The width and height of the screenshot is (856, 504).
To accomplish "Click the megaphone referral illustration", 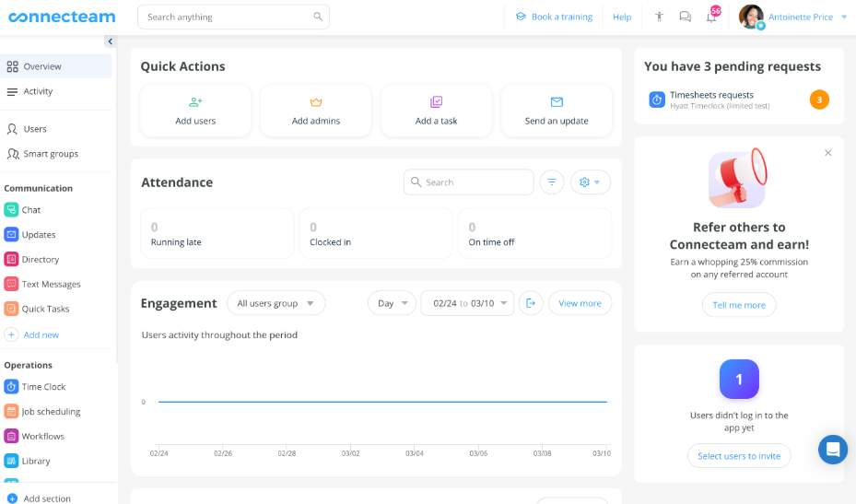I will [738, 178].
